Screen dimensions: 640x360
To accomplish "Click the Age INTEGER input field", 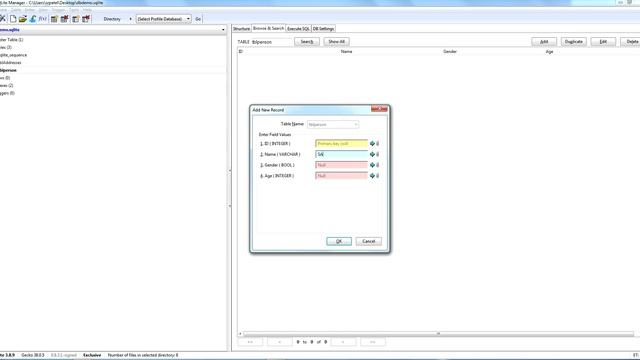I will click(x=342, y=176).
